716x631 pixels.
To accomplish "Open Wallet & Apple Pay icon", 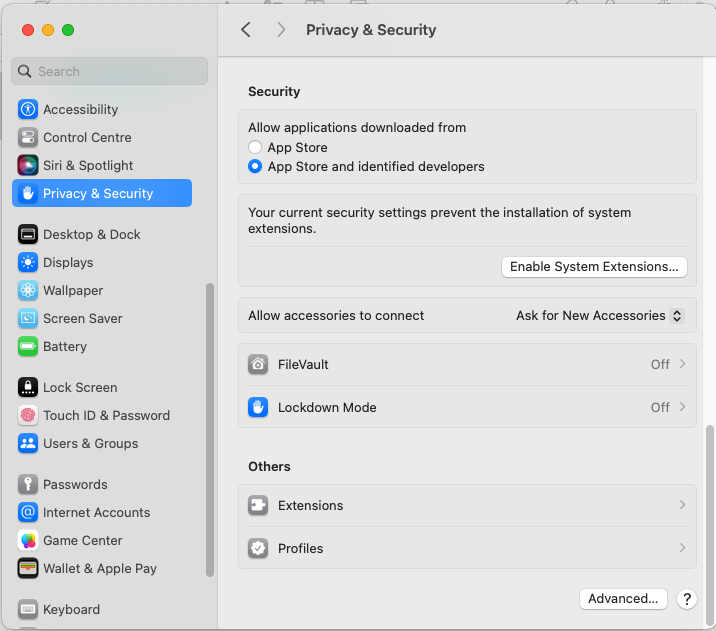I will click(28, 569).
